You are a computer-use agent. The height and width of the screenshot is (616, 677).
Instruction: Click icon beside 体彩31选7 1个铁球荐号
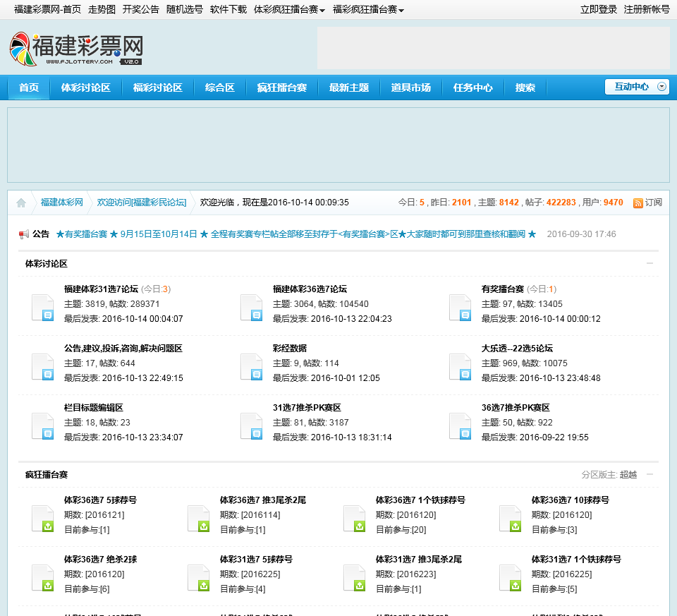[x=510, y=577]
